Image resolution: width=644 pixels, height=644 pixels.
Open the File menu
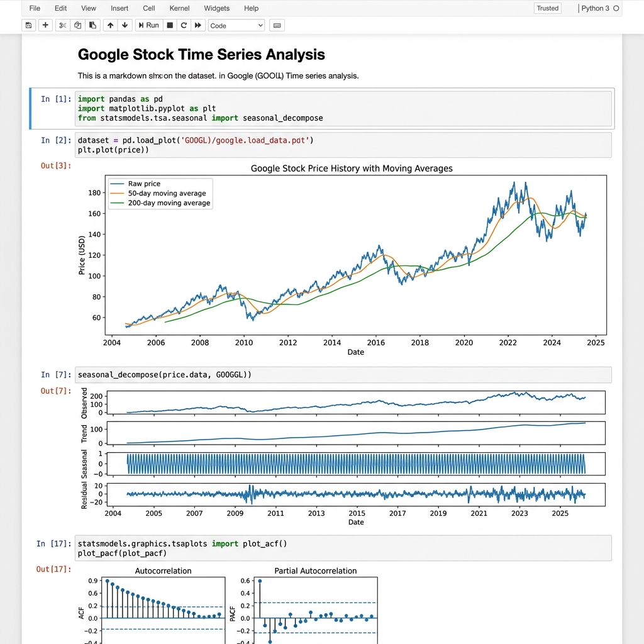[35, 8]
